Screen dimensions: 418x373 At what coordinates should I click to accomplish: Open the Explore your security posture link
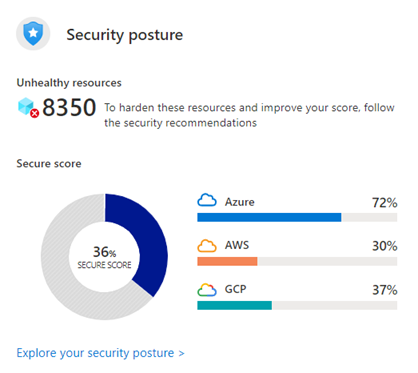coord(100,353)
